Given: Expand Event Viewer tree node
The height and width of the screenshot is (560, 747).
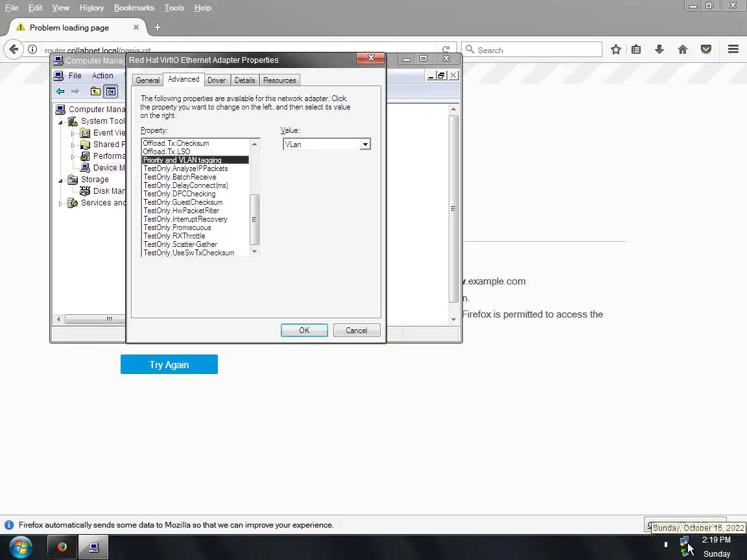Looking at the screenshot, I should coord(73,134).
